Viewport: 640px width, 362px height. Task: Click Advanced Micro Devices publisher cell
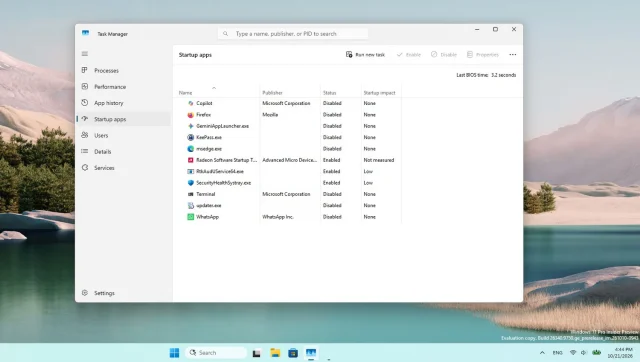(x=289, y=160)
